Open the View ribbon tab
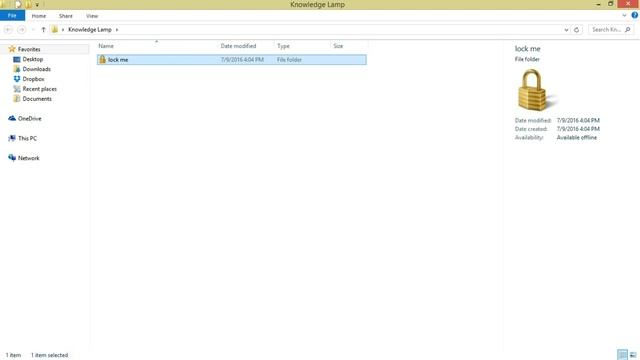The image size is (640, 360). click(92, 16)
